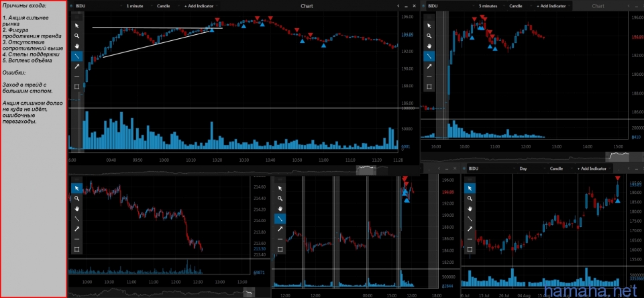Click range navigator thumb below bottom-left chart

click(x=249, y=293)
